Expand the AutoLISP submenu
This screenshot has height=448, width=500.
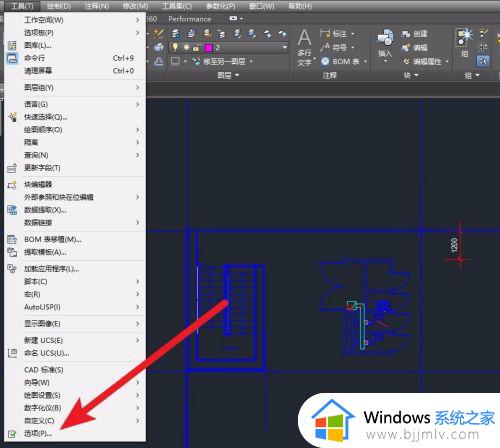[x=75, y=307]
